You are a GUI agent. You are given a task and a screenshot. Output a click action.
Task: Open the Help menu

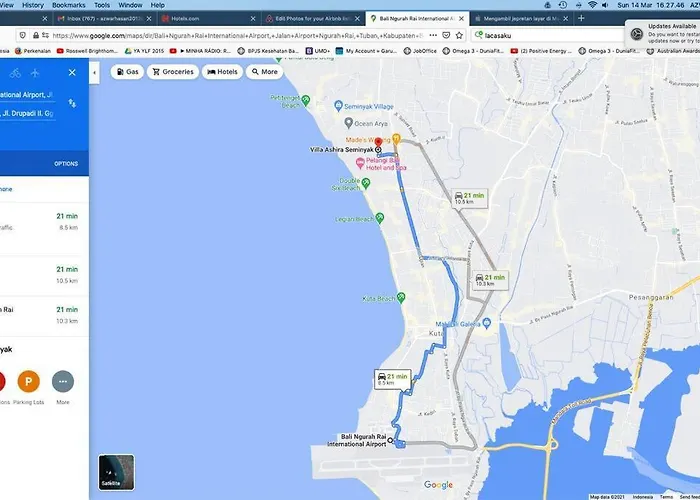coord(158,5)
